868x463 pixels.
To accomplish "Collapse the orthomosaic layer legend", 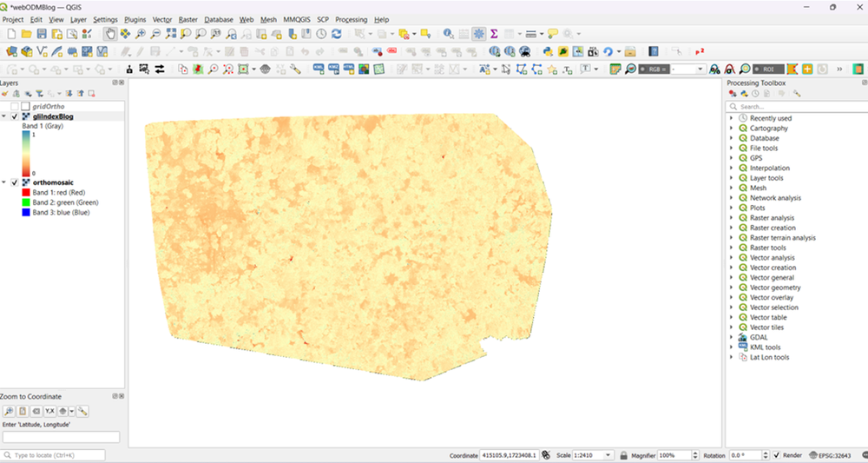I will pyautogui.click(x=4, y=182).
